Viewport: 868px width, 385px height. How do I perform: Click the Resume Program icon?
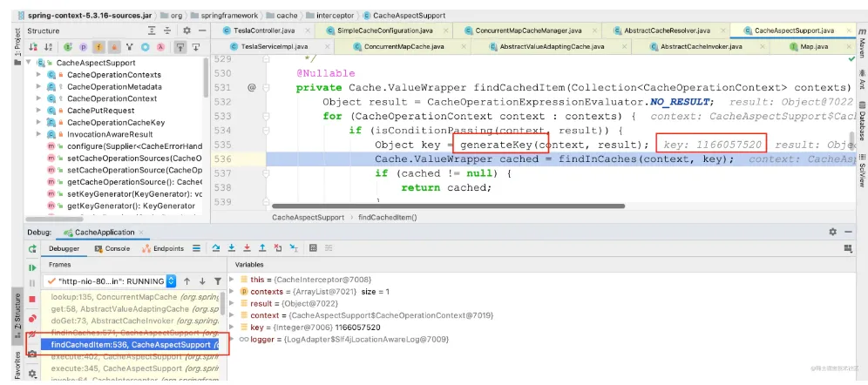[x=32, y=268]
